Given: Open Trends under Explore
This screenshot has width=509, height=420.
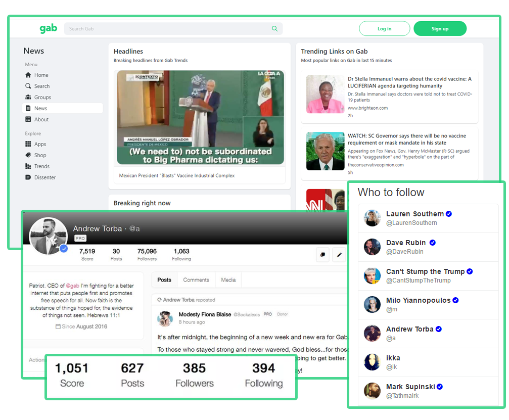Looking at the screenshot, I should pos(62,166).
